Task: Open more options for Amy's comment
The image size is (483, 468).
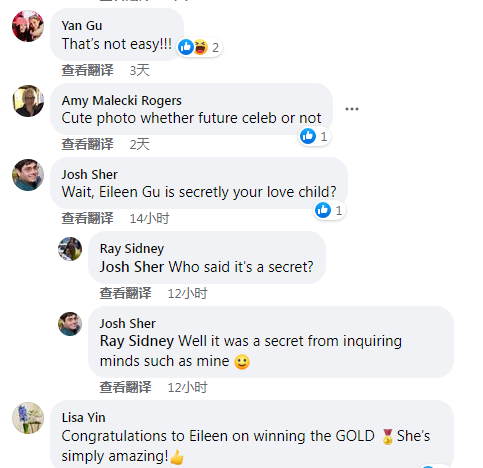Action: coord(352,109)
